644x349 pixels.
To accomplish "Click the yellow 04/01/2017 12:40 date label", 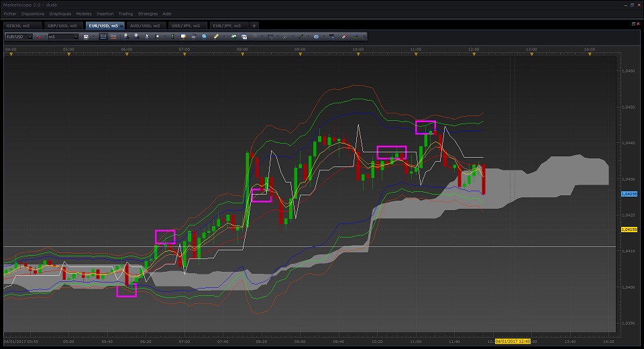I will (513, 341).
